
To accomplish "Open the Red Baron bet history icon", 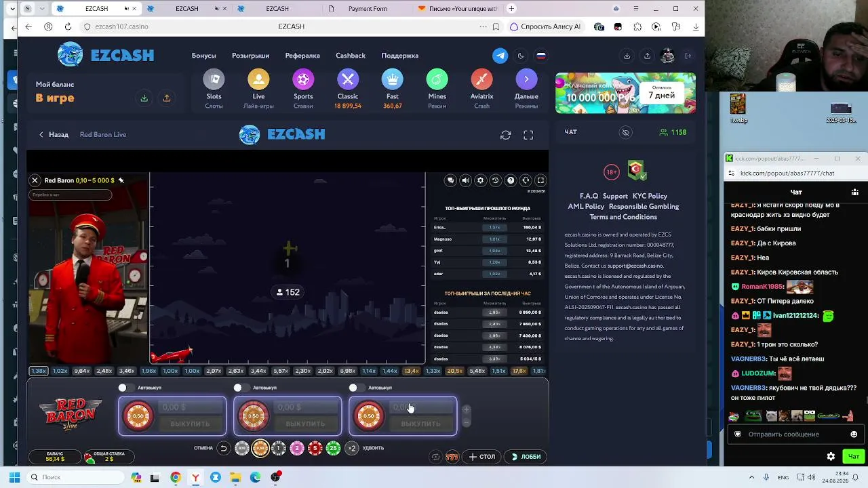I will (x=495, y=180).
